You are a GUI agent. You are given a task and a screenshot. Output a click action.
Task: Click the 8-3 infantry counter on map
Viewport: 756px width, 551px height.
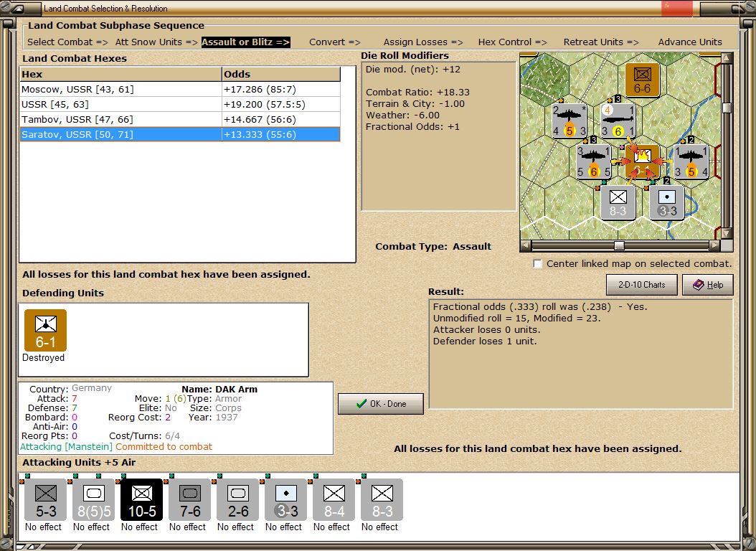click(618, 203)
